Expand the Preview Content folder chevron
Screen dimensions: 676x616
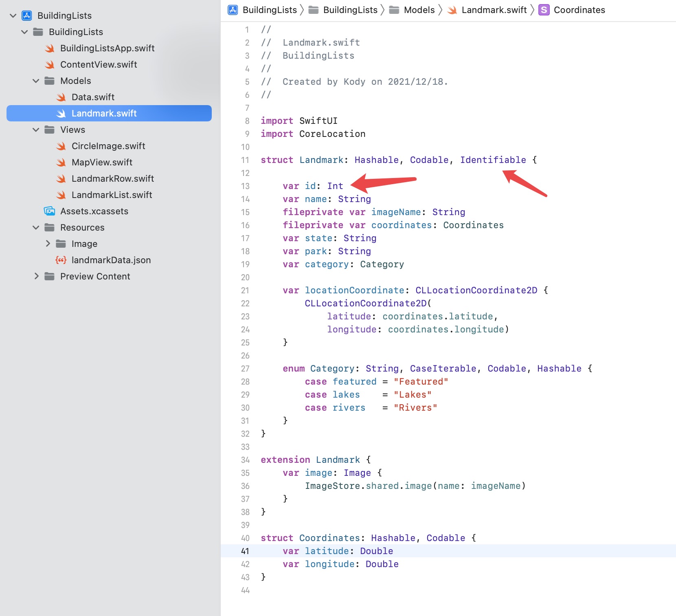point(36,276)
